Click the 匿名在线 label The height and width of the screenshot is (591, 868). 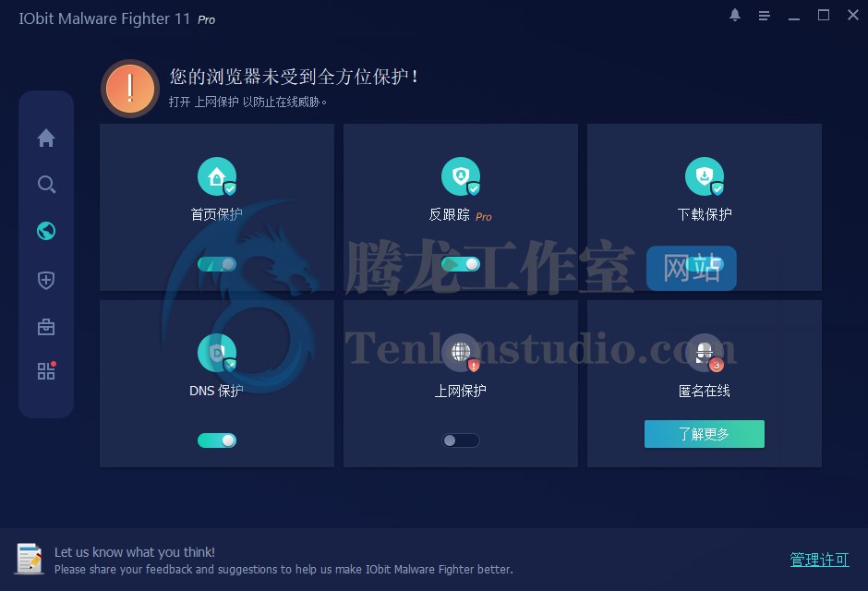click(x=705, y=392)
